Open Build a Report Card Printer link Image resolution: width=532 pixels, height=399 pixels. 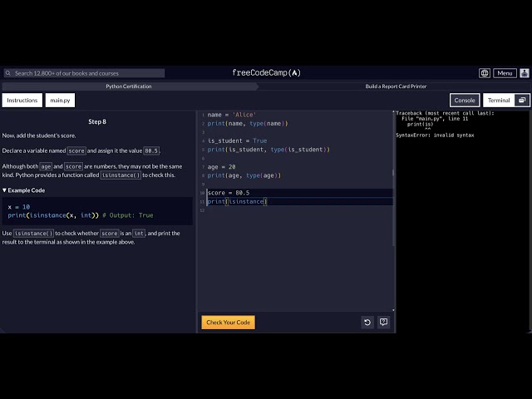pos(396,86)
